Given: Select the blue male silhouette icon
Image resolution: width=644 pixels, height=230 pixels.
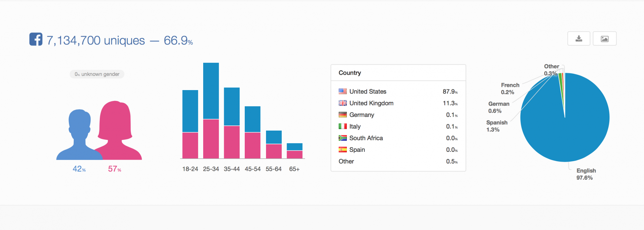Looking at the screenshot, I should coord(79,135).
